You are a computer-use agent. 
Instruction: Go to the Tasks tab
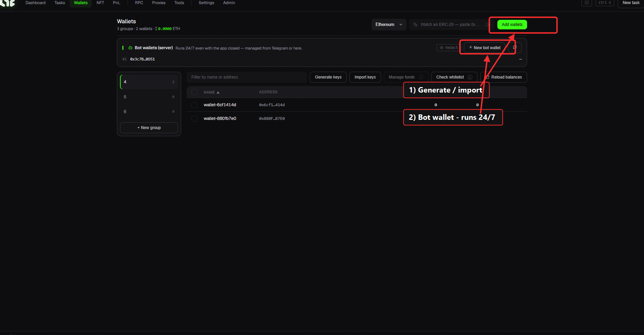(x=60, y=3)
